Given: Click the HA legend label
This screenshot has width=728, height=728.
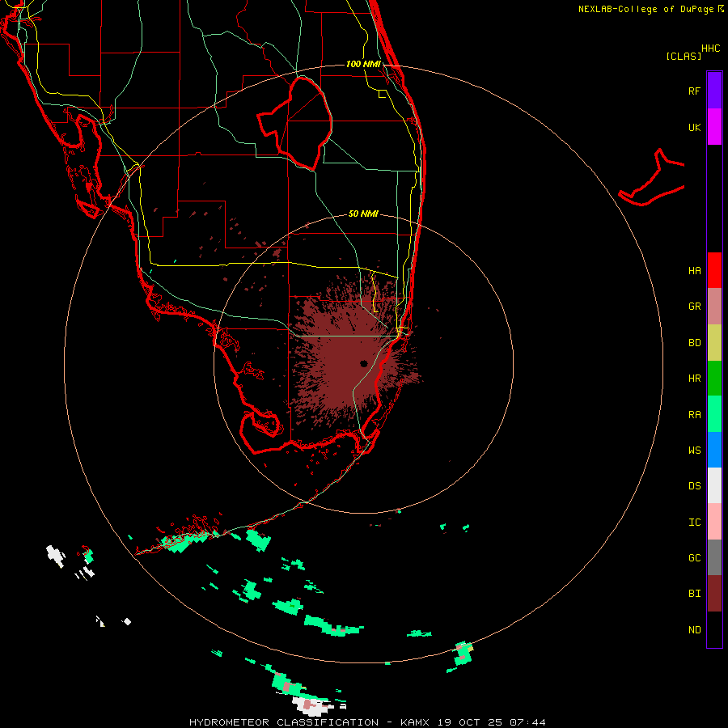Looking at the screenshot, I should [694, 270].
